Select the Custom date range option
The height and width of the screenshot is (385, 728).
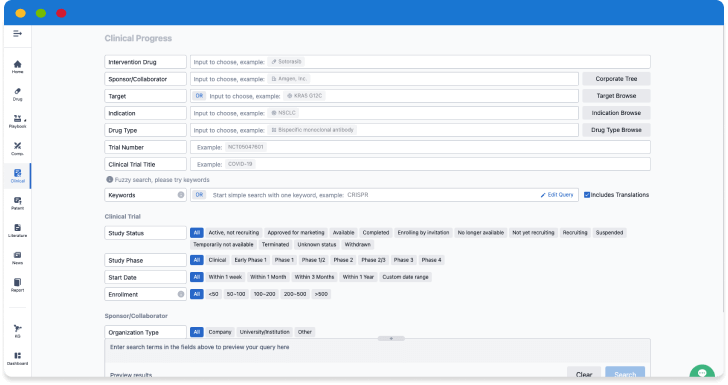click(x=405, y=277)
